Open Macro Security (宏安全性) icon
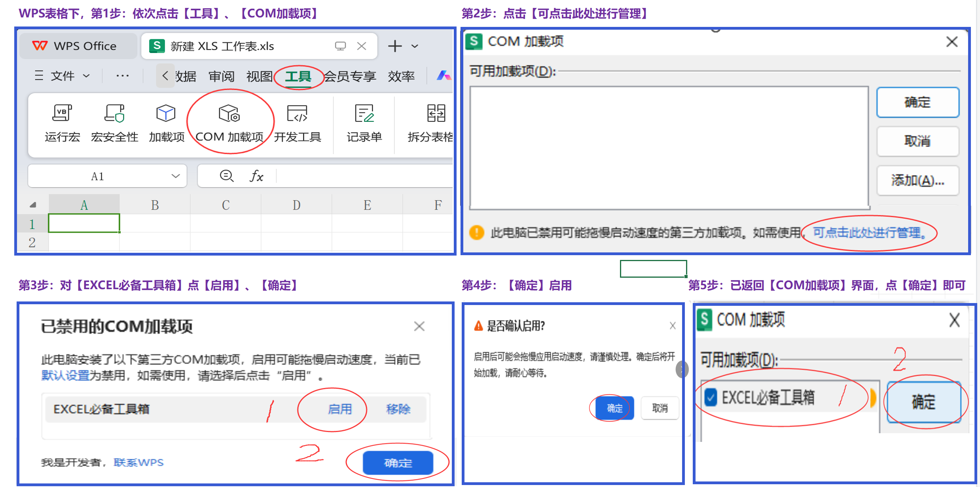The image size is (980, 487). [114, 114]
